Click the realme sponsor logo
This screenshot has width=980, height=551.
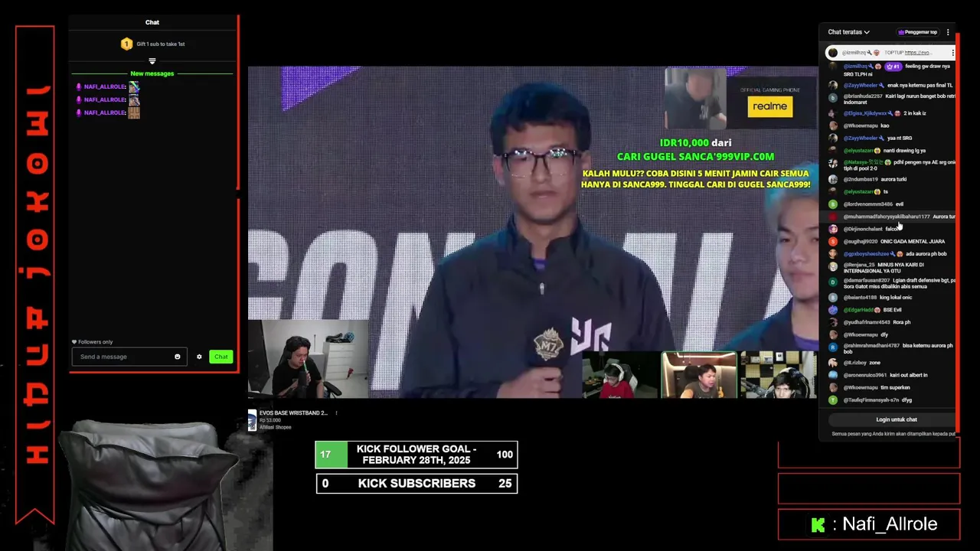point(769,106)
